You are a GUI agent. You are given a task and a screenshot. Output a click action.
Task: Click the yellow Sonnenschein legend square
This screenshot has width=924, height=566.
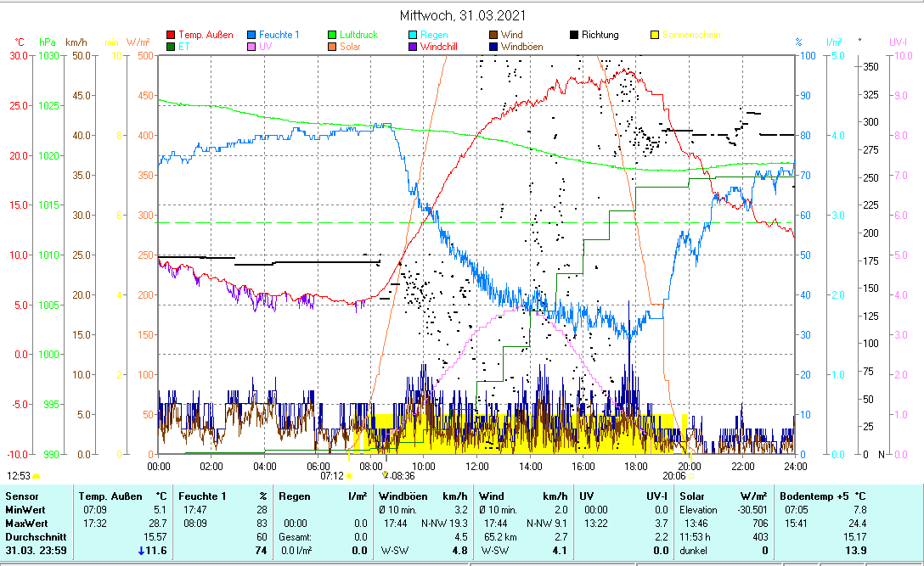click(655, 36)
